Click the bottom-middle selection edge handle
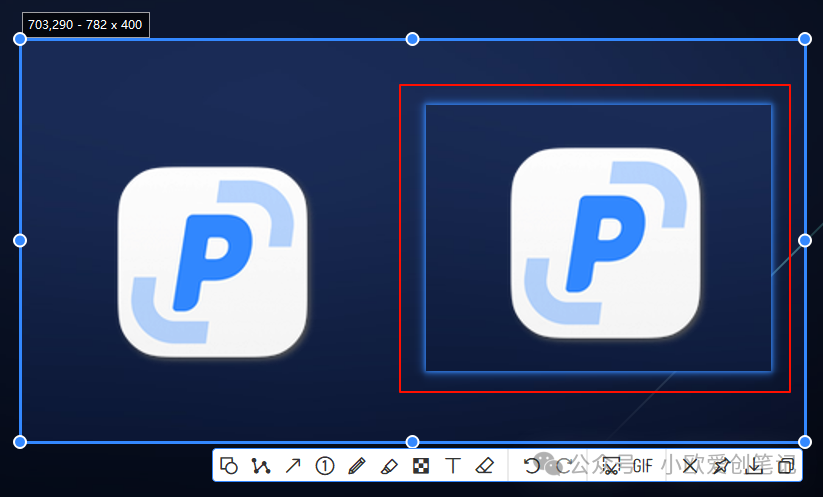The image size is (823, 497). coord(413,442)
